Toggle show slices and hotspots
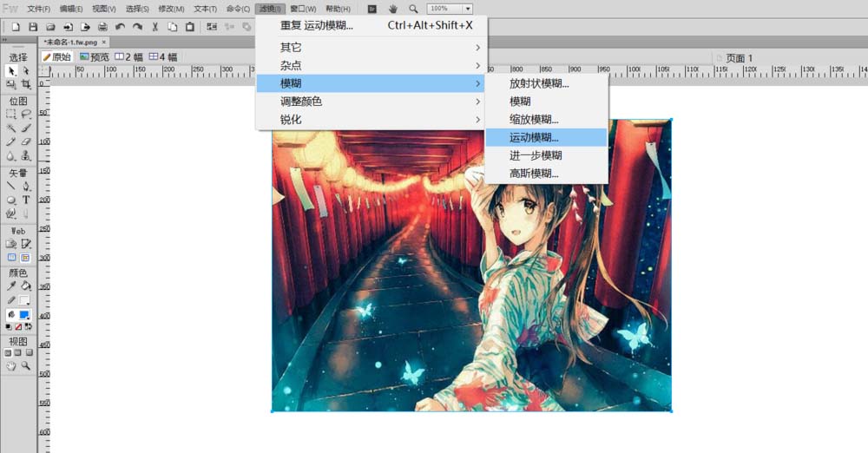 tap(25, 258)
